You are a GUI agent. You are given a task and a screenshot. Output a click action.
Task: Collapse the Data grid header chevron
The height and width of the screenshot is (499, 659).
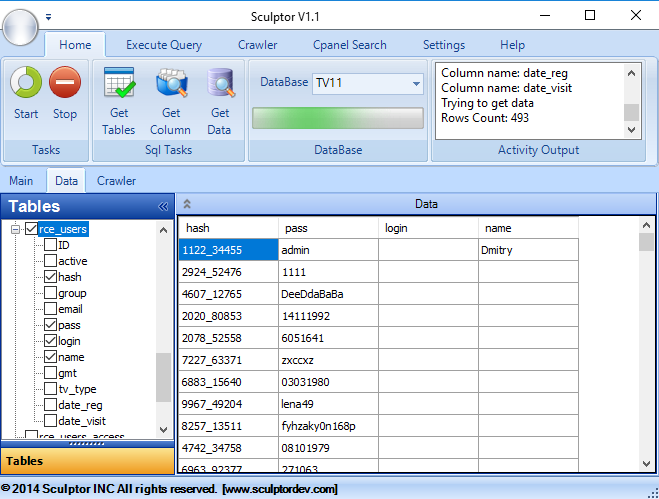click(x=187, y=204)
